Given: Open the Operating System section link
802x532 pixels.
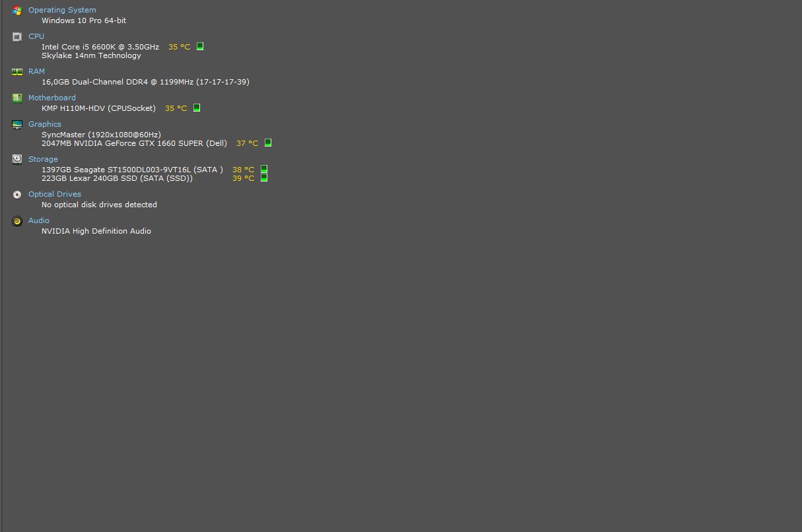Looking at the screenshot, I should coord(62,10).
